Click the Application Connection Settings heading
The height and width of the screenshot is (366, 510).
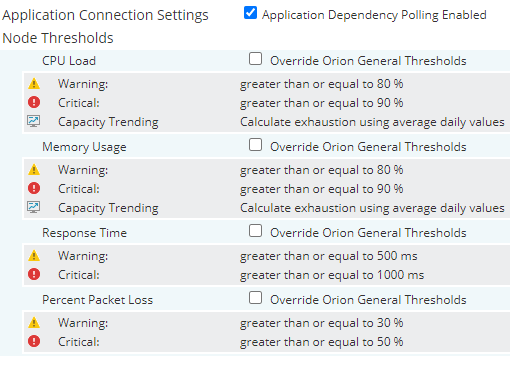(x=105, y=15)
